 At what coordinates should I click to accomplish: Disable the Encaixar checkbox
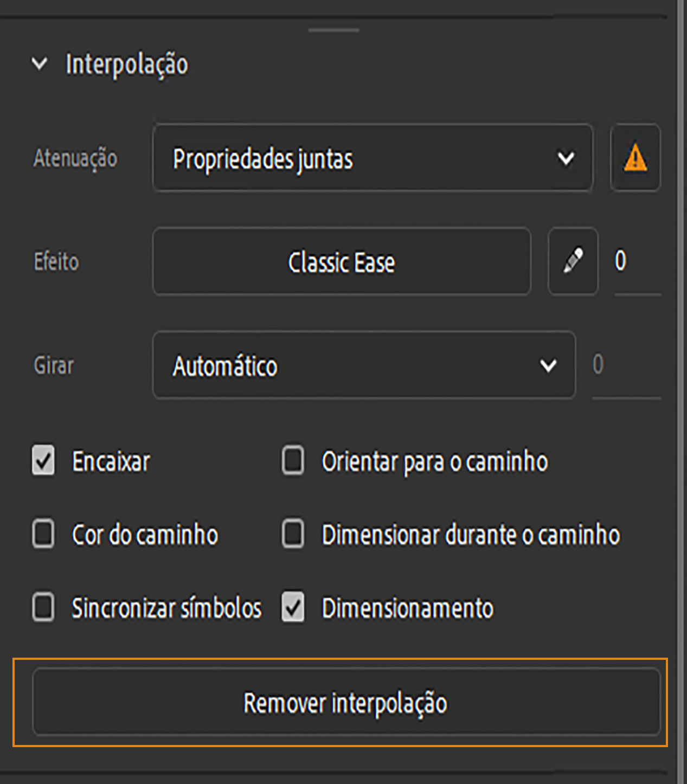click(x=43, y=461)
